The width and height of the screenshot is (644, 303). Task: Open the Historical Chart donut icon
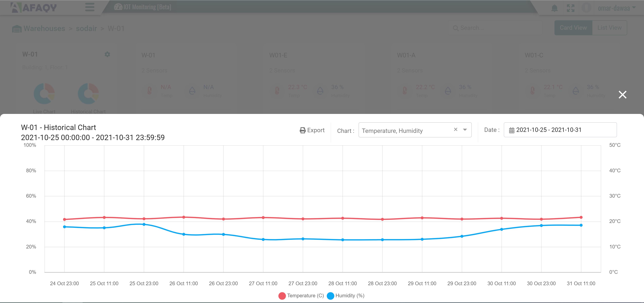88,93
